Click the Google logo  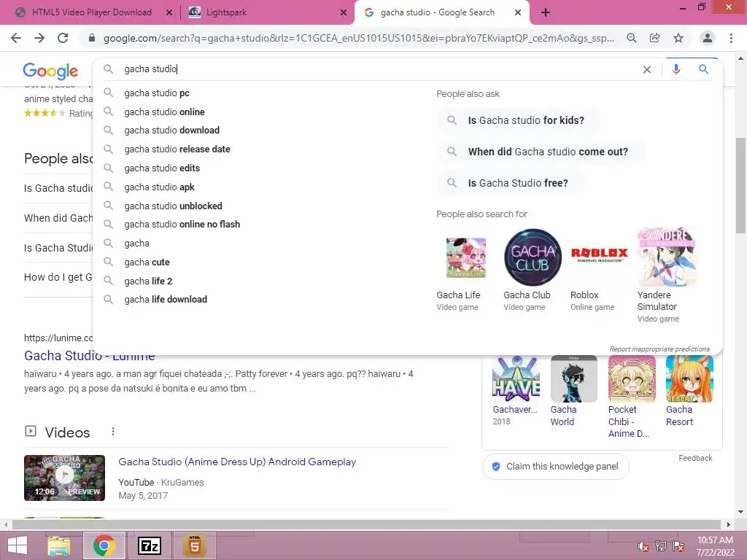(x=50, y=71)
